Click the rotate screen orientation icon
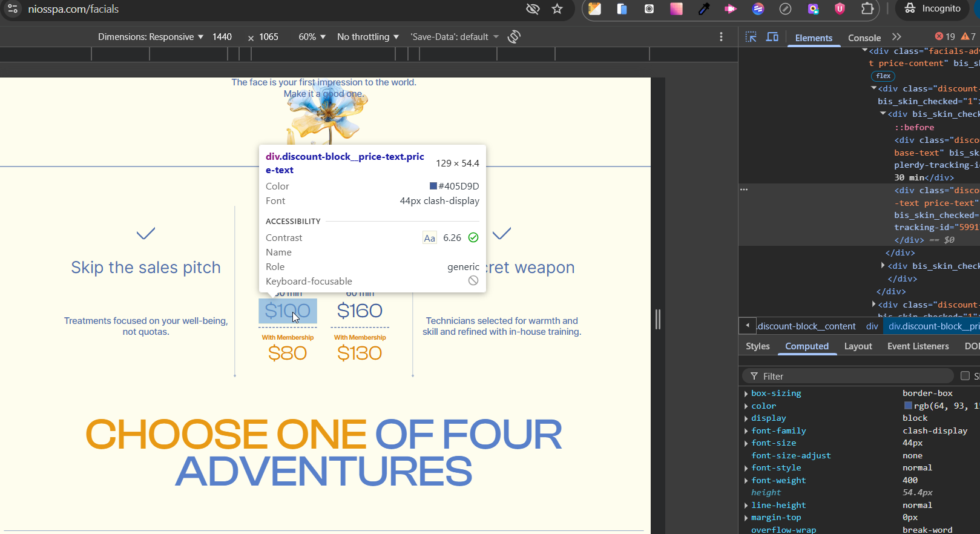980x534 pixels. 514,37
